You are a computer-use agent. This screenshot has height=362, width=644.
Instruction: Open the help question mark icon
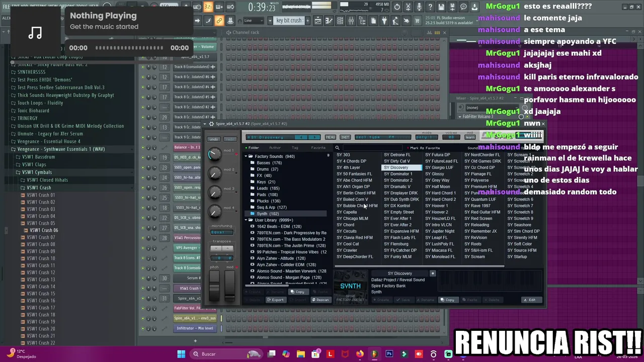(x=430, y=7)
